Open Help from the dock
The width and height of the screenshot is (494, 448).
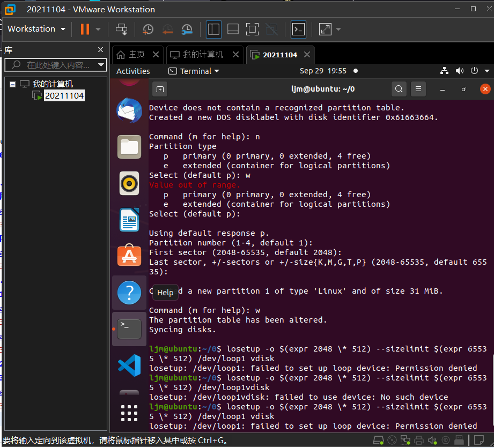coord(129,293)
